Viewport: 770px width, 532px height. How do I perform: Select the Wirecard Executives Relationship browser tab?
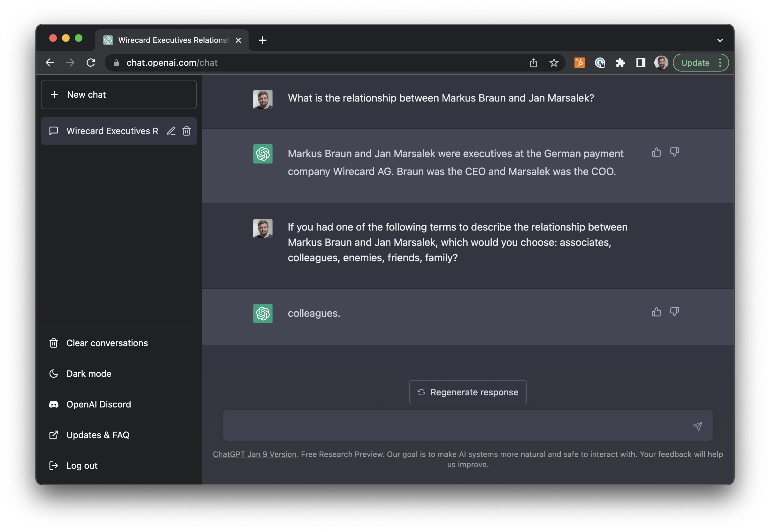[x=172, y=40]
